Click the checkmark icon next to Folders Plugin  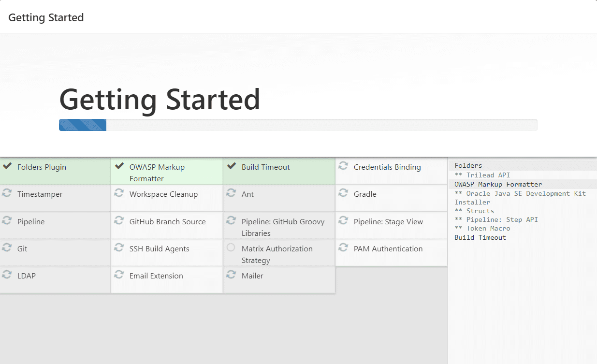click(7, 166)
